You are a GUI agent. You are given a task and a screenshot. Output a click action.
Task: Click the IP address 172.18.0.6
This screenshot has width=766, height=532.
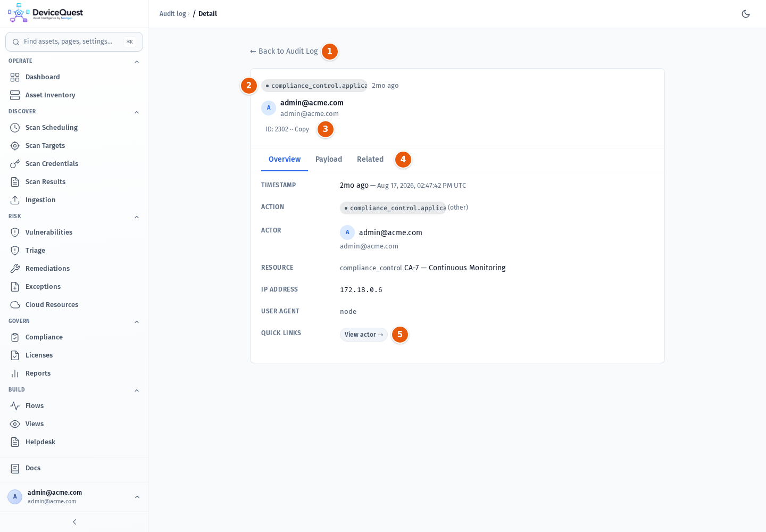click(x=361, y=290)
